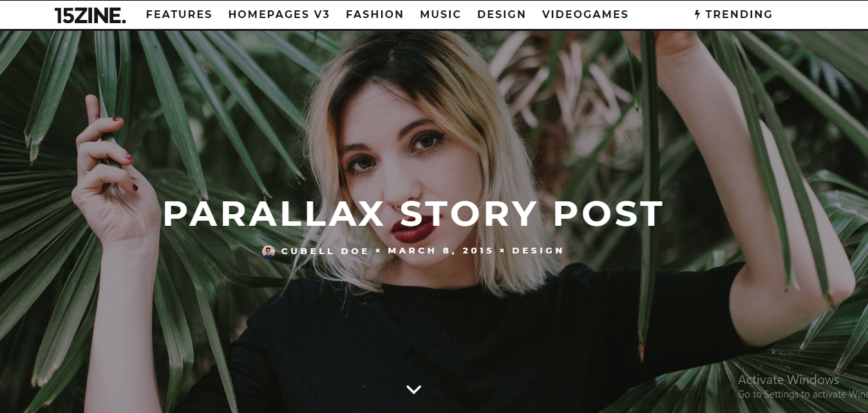Screen dimensions: 868x413
Task: Click the Activate Windows watermark text
Action: click(x=788, y=380)
